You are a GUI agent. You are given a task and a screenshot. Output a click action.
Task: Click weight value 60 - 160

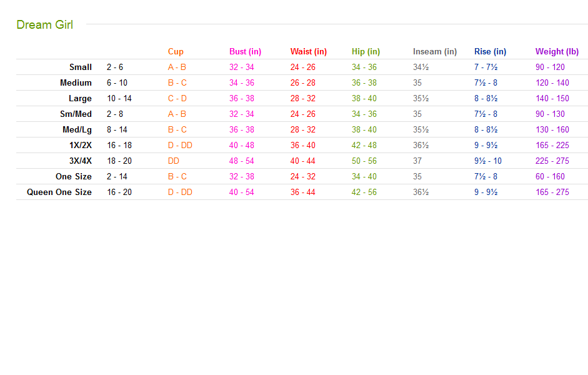pos(550,177)
